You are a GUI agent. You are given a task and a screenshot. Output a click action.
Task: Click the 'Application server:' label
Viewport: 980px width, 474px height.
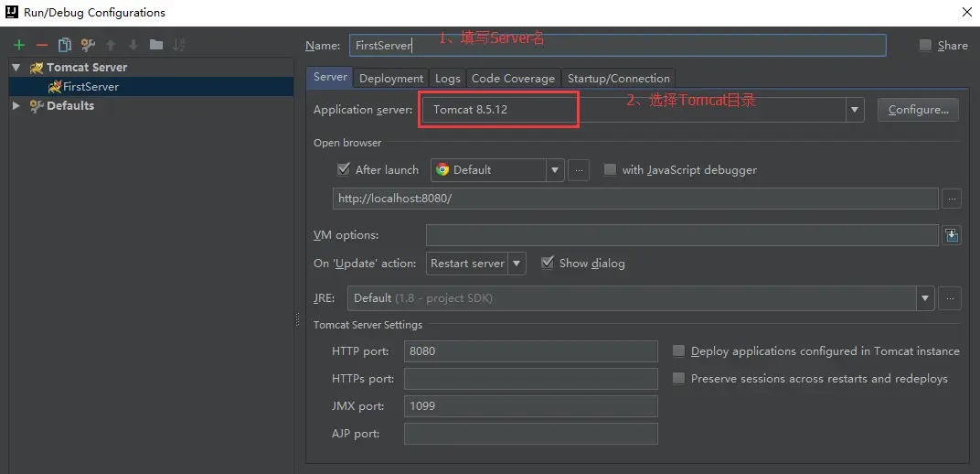click(x=363, y=110)
